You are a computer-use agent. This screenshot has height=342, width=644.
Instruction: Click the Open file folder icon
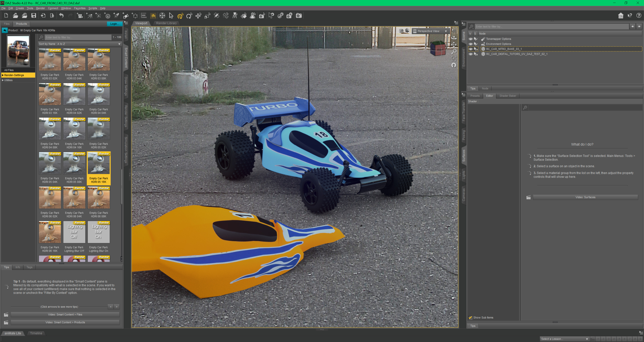coord(15,15)
